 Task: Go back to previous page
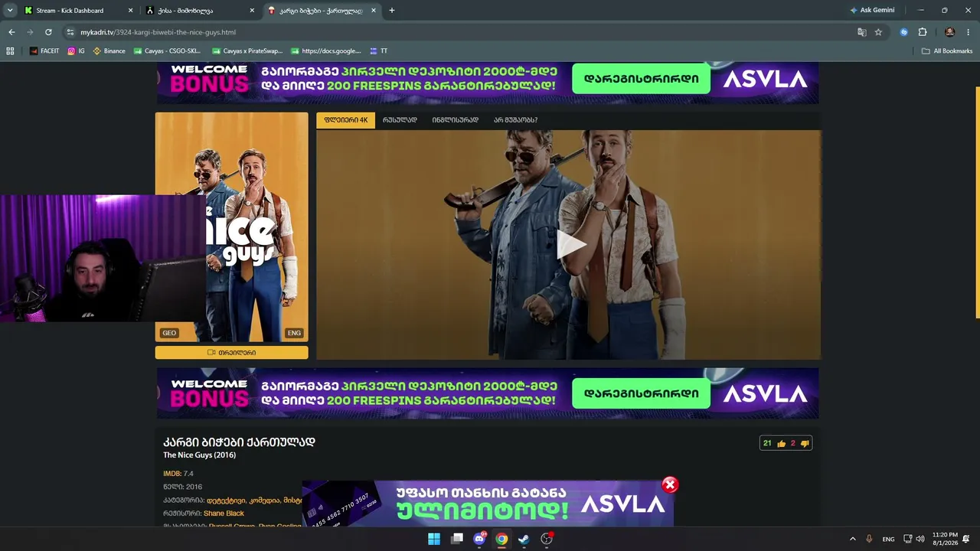[x=11, y=32]
